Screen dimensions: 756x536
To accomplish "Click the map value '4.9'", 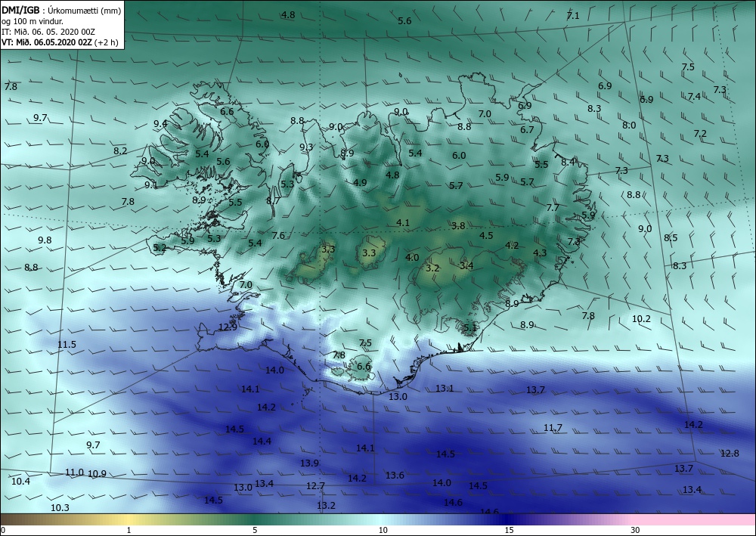I will point(360,182).
